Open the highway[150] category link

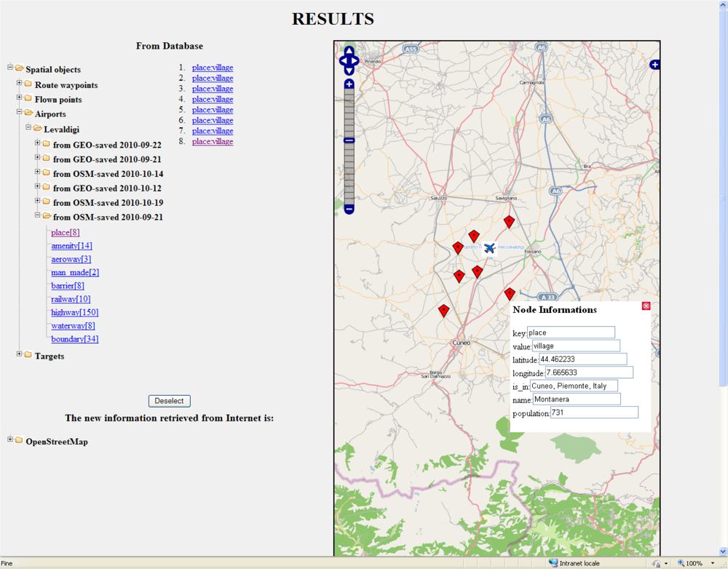click(x=75, y=312)
